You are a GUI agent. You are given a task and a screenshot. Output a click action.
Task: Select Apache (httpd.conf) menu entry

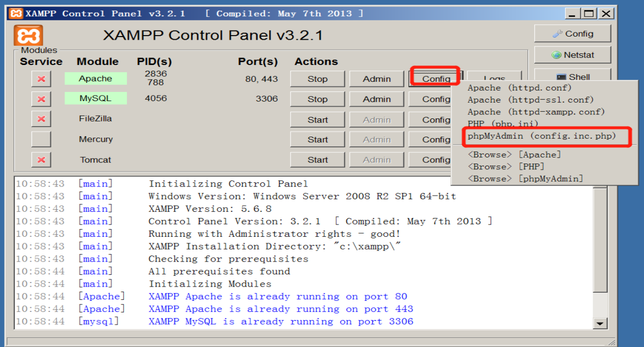[519, 88]
